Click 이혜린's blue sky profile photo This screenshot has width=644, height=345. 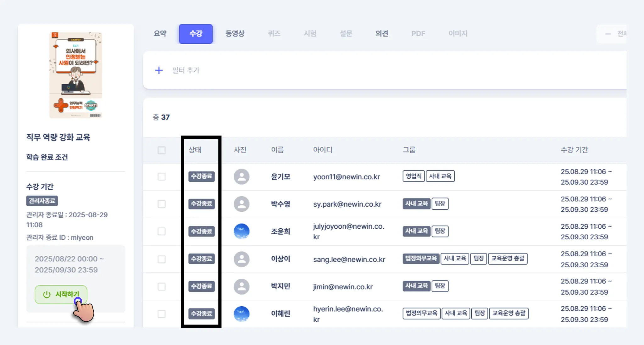tap(241, 314)
